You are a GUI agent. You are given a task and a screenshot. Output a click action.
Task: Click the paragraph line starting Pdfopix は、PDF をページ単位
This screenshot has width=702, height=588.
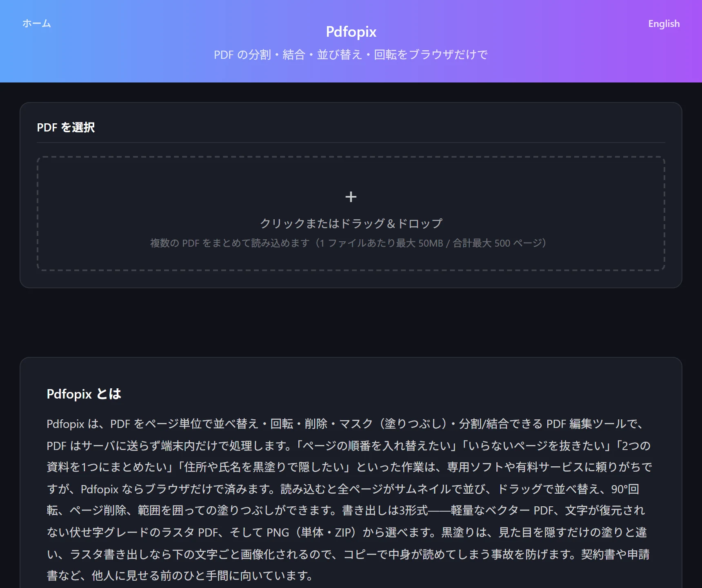(x=346, y=424)
